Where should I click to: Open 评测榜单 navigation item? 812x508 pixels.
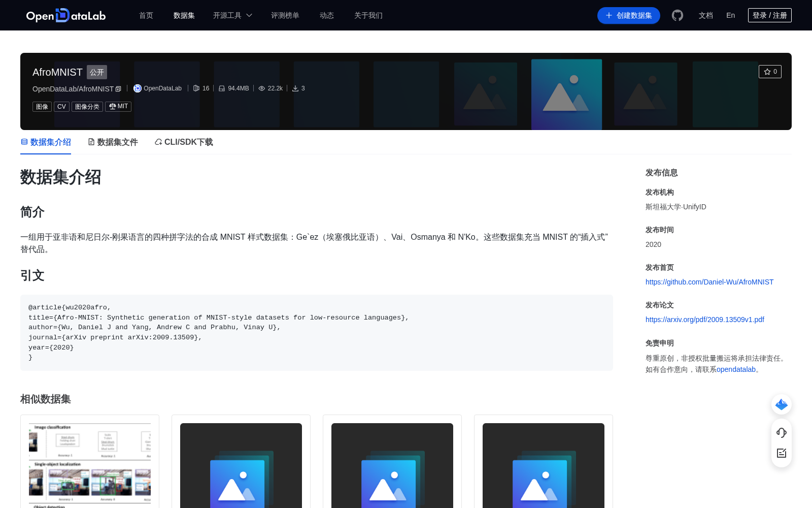[285, 15]
